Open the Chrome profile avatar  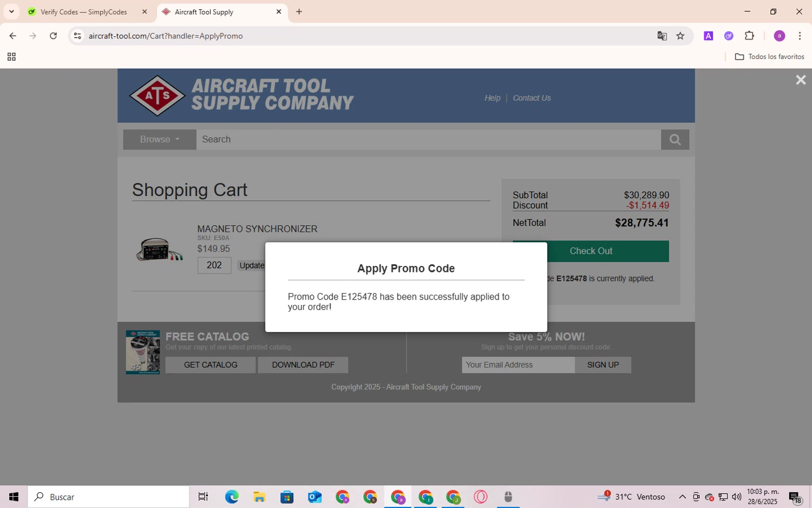pyautogui.click(x=780, y=36)
